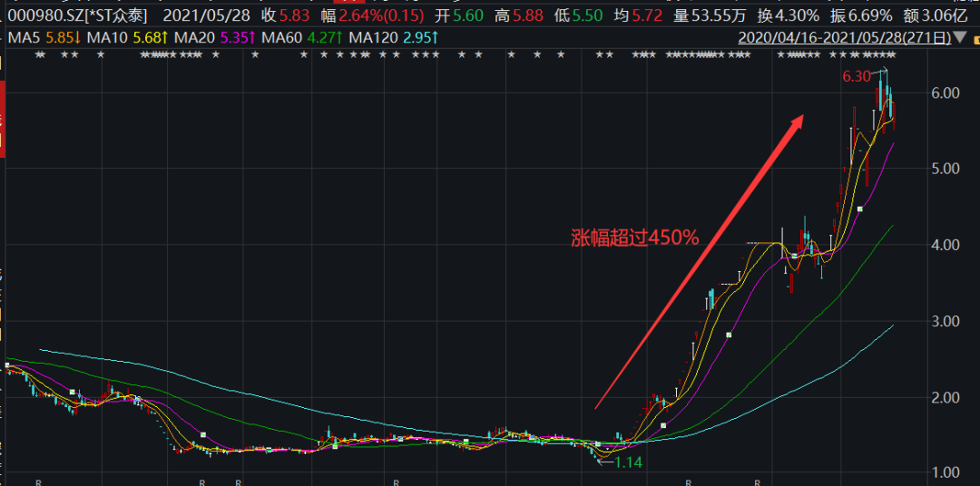Expand the small triangle before MA5

(4, 37)
